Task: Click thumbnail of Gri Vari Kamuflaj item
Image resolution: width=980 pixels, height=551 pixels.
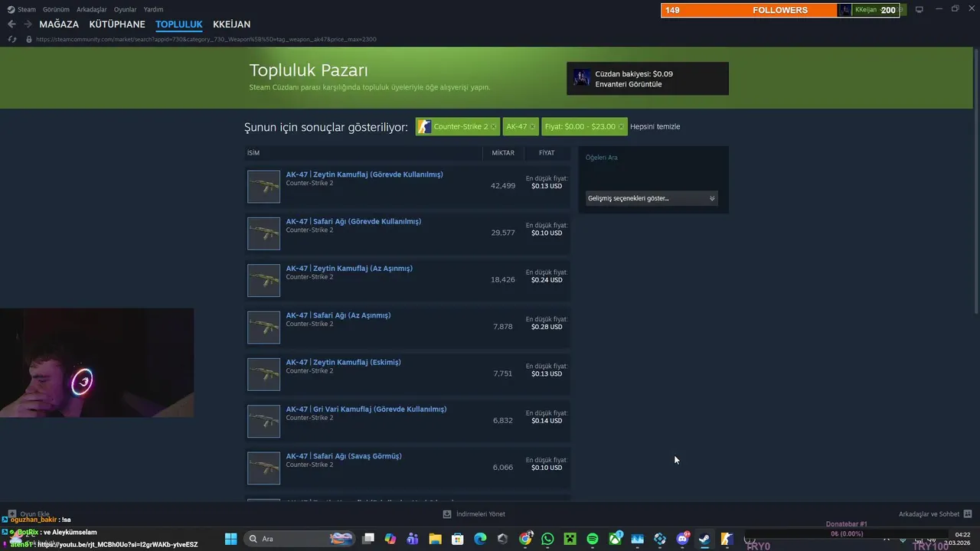Action: click(263, 422)
